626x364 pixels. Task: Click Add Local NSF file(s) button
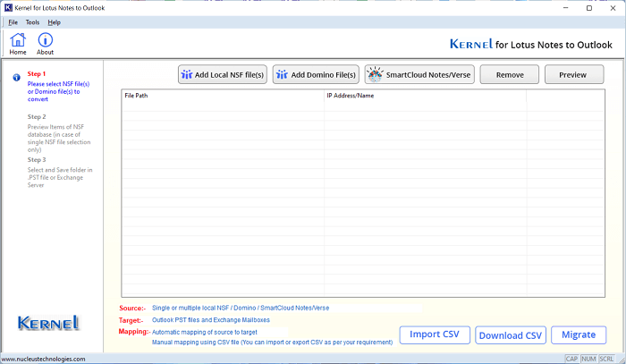click(x=223, y=74)
